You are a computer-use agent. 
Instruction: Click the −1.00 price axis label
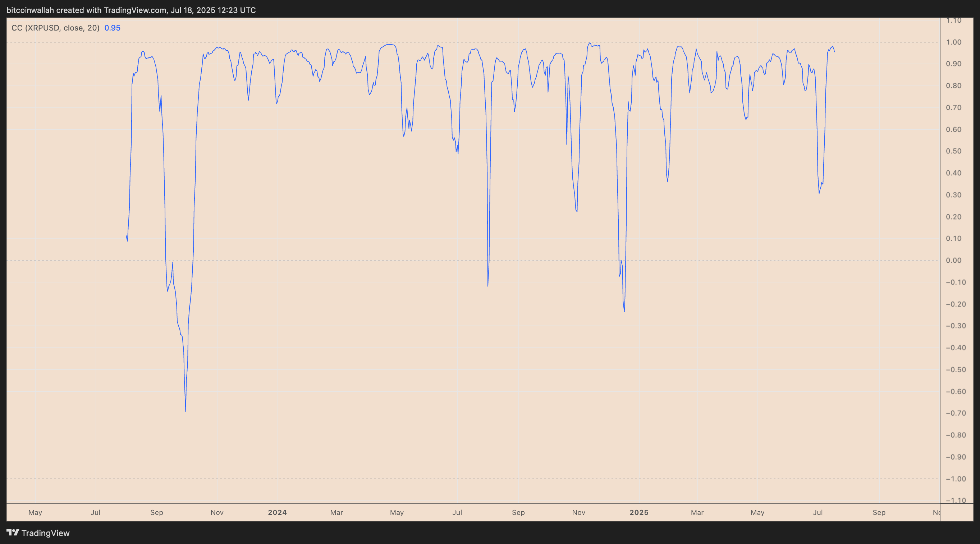coord(955,479)
